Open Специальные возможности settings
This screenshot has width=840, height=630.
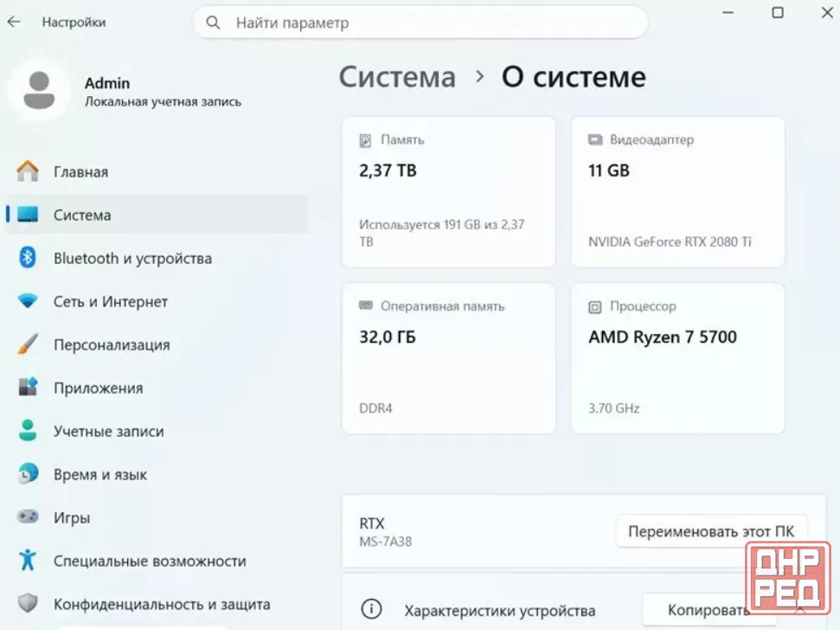click(157, 561)
